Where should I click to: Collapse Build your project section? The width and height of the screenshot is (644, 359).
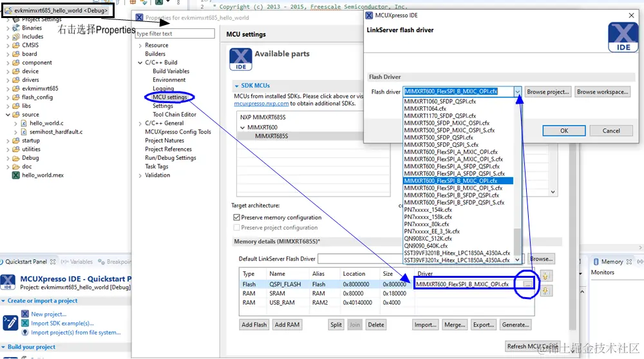(3, 347)
